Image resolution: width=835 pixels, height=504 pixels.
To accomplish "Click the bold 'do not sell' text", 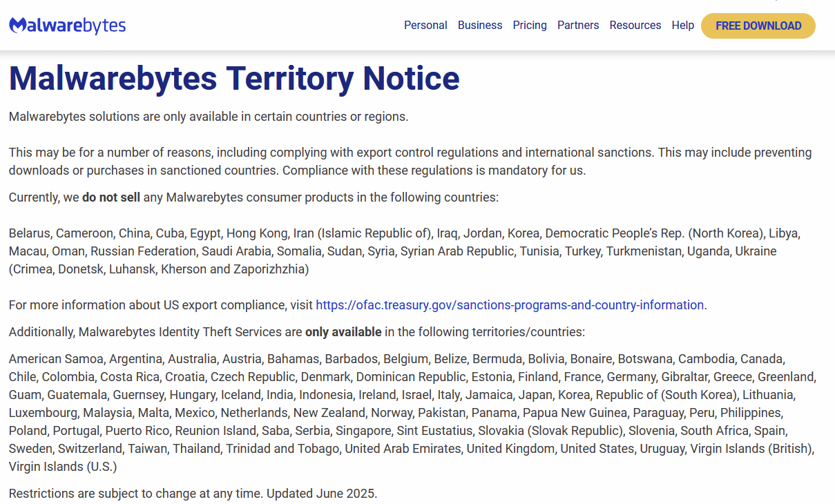I will click(111, 197).
